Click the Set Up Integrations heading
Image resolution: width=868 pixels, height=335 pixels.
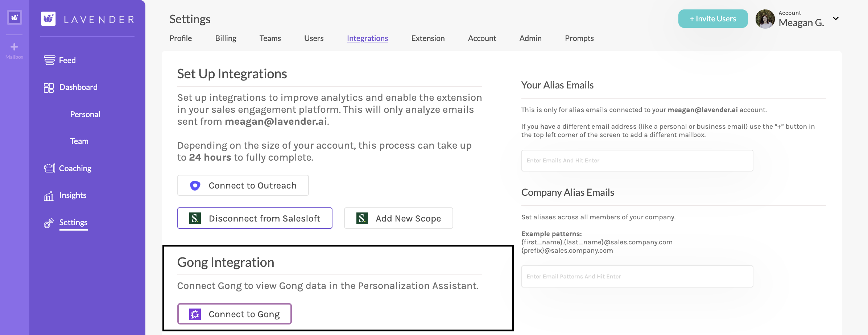point(232,74)
